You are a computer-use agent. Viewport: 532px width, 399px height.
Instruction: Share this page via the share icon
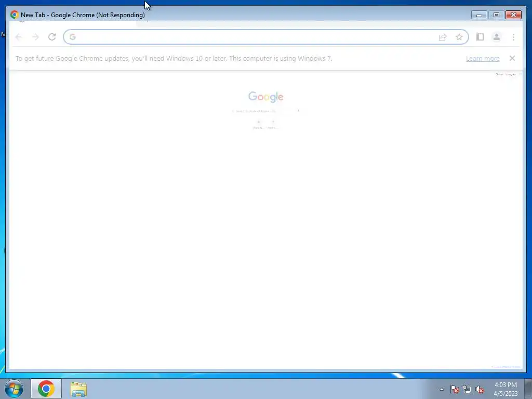[443, 37]
